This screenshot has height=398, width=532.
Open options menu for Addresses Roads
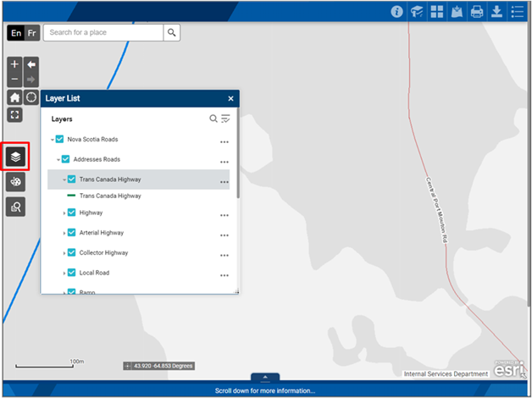click(224, 162)
